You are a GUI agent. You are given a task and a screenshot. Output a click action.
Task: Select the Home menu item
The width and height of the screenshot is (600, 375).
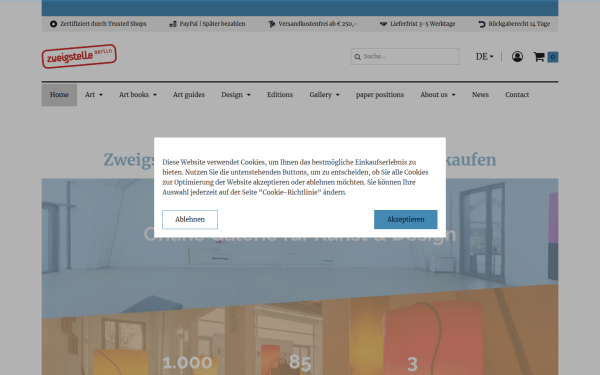[x=59, y=95]
